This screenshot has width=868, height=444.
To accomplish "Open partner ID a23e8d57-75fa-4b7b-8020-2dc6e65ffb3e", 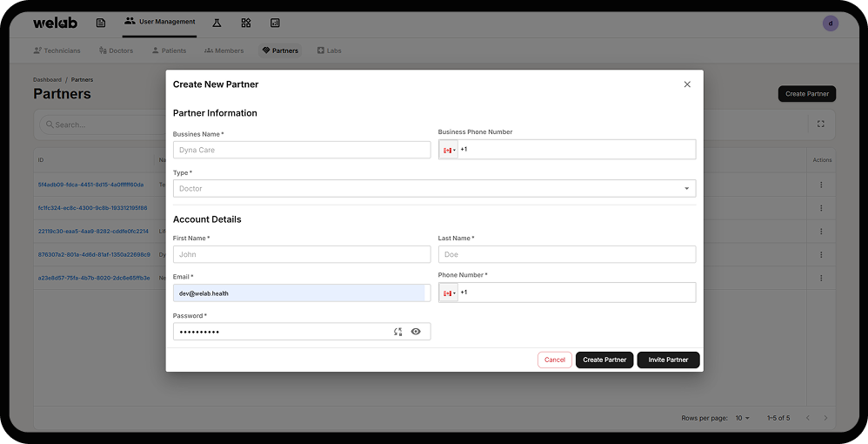I will (x=94, y=278).
